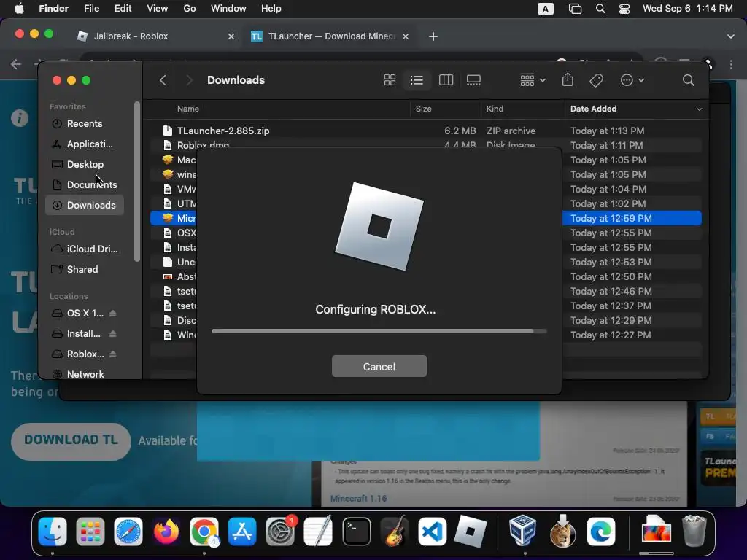Open iCloud Drive in sidebar
The height and width of the screenshot is (560, 747).
point(85,249)
